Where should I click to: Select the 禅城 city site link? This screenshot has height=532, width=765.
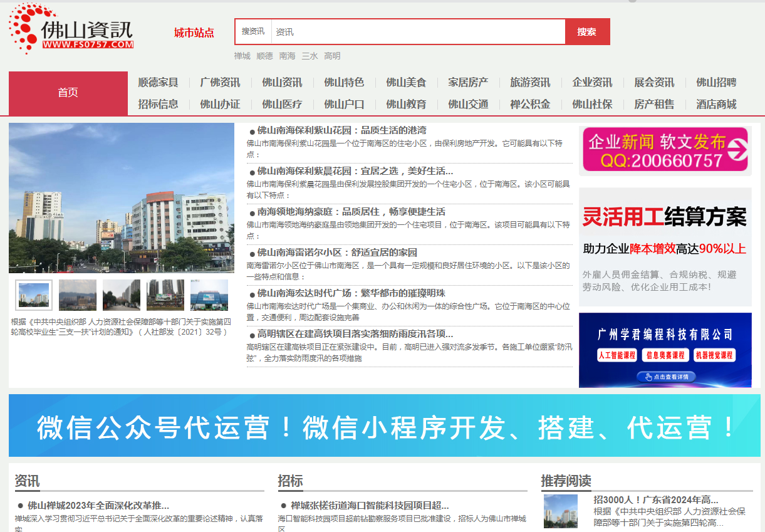241,56
